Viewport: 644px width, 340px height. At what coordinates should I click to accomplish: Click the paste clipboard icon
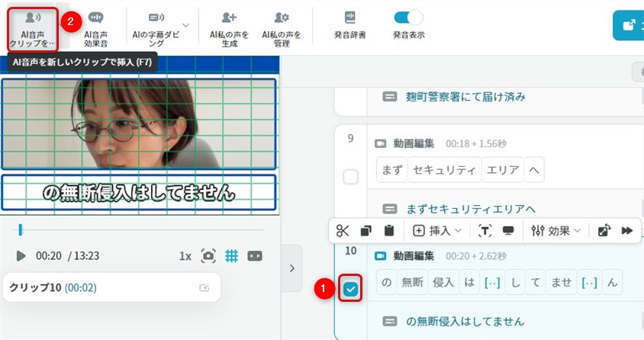pos(389,230)
